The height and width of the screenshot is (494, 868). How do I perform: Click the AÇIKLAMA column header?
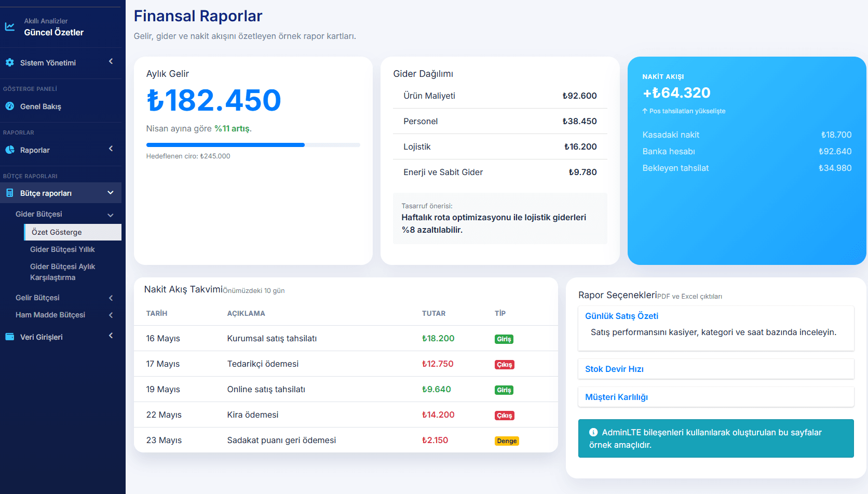point(246,313)
